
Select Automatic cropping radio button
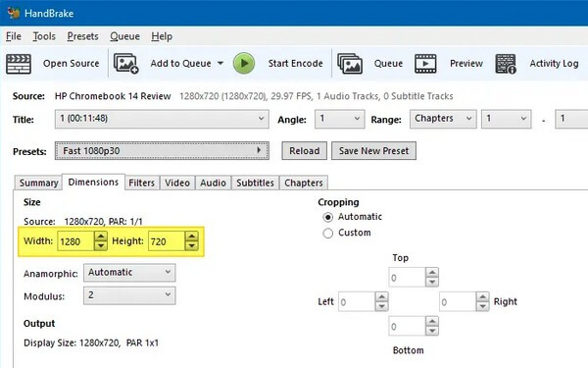pos(327,217)
